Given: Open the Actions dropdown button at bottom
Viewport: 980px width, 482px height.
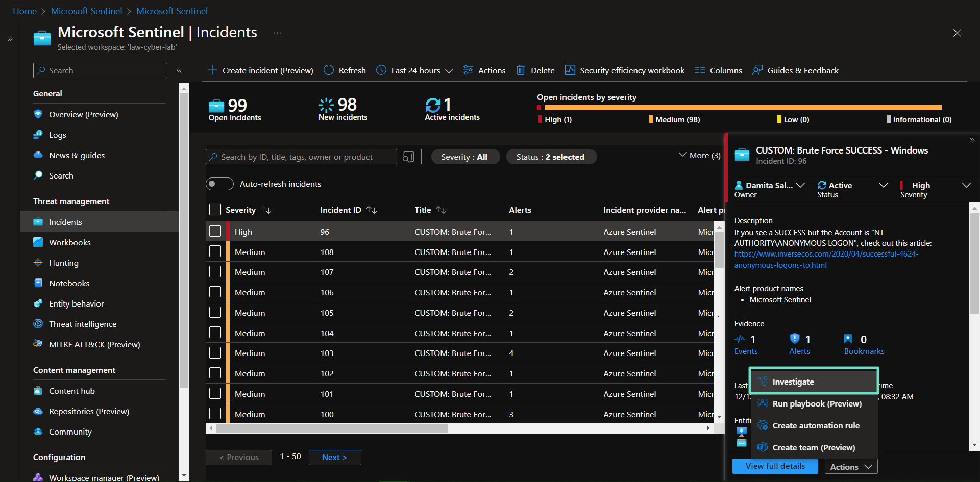Looking at the screenshot, I should pyautogui.click(x=851, y=467).
